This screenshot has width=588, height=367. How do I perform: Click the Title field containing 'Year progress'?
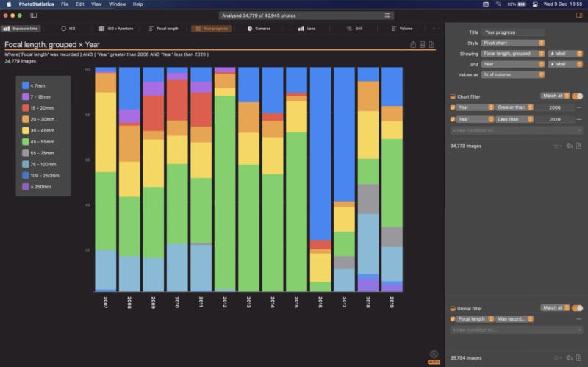click(513, 32)
